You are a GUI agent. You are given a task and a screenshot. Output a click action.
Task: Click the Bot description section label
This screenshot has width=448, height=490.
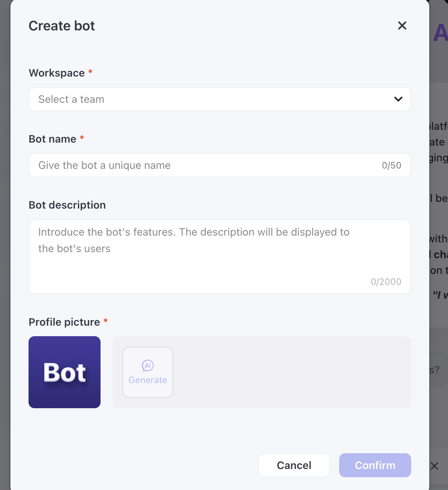67,205
